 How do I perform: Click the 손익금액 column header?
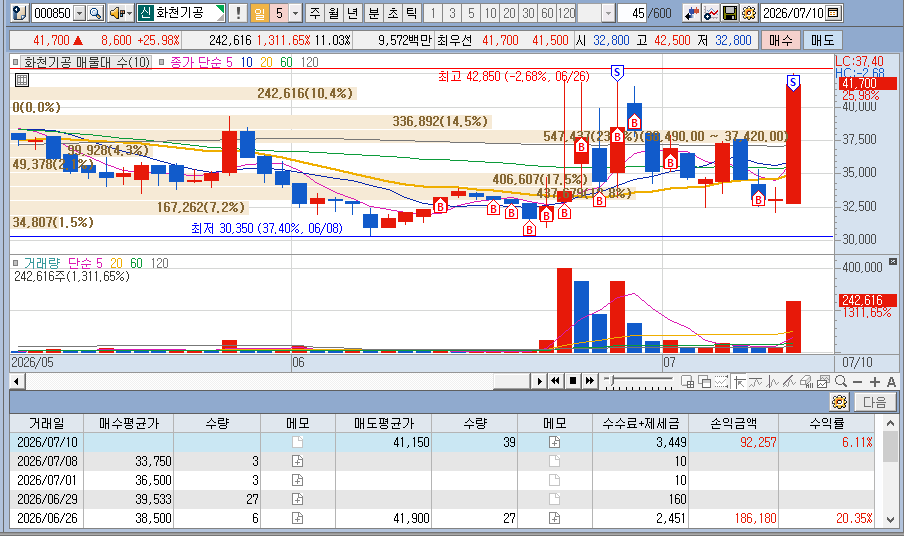pyautogui.click(x=734, y=423)
